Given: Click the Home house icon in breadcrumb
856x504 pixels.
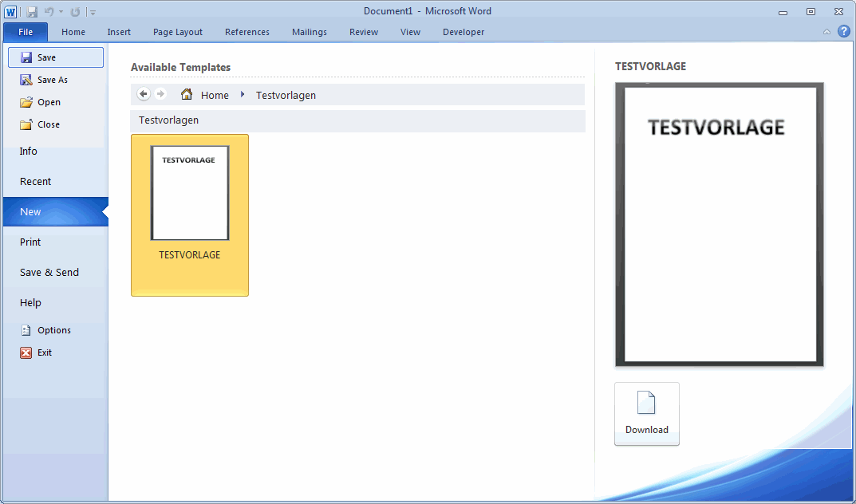Looking at the screenshot, I should click(x=187, y=95).
